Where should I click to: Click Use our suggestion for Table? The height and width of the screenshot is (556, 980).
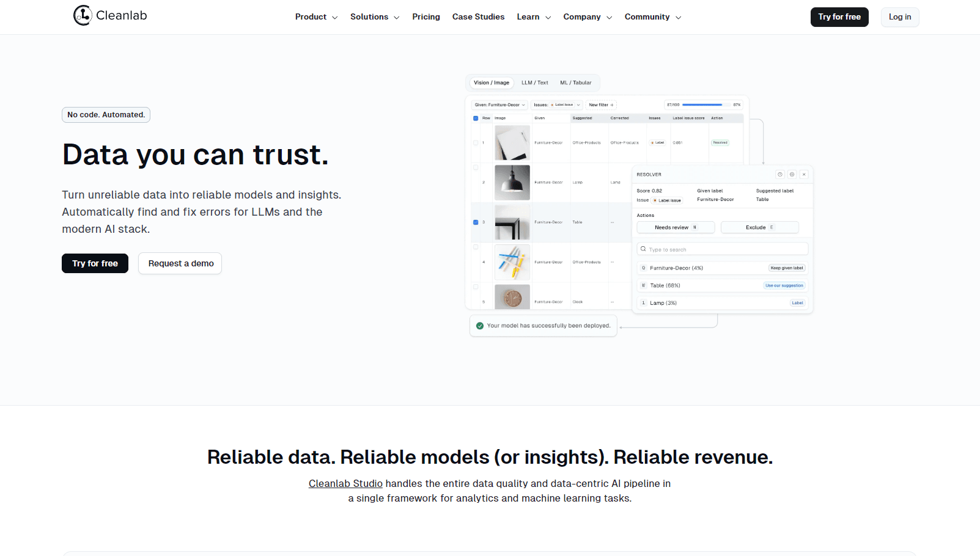click(784, 285)
